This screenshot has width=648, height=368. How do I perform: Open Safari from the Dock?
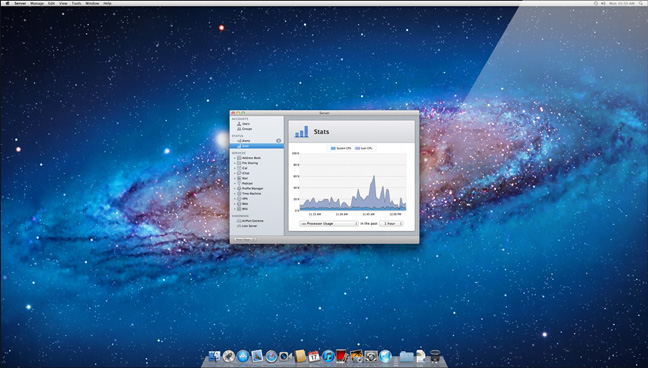pos(271,356)
